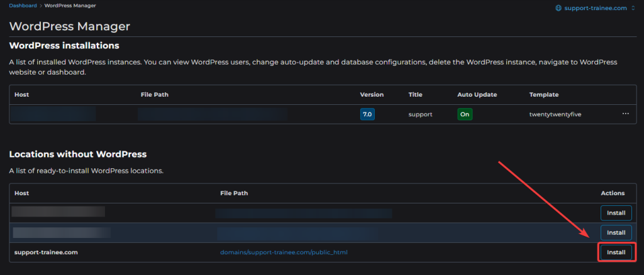Click the globe icon beside support-trainee.com
The width and height of the screenshot is (644, 275).
point(558,8)
